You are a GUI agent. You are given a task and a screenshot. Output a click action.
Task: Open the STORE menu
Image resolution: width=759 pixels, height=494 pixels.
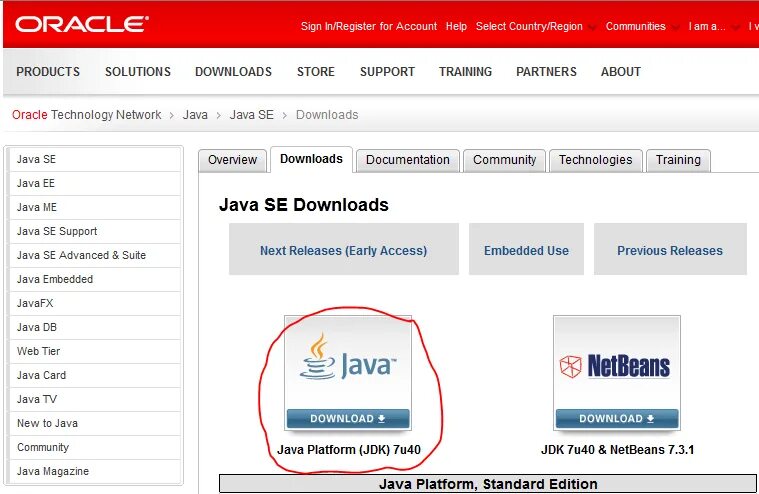316,72
